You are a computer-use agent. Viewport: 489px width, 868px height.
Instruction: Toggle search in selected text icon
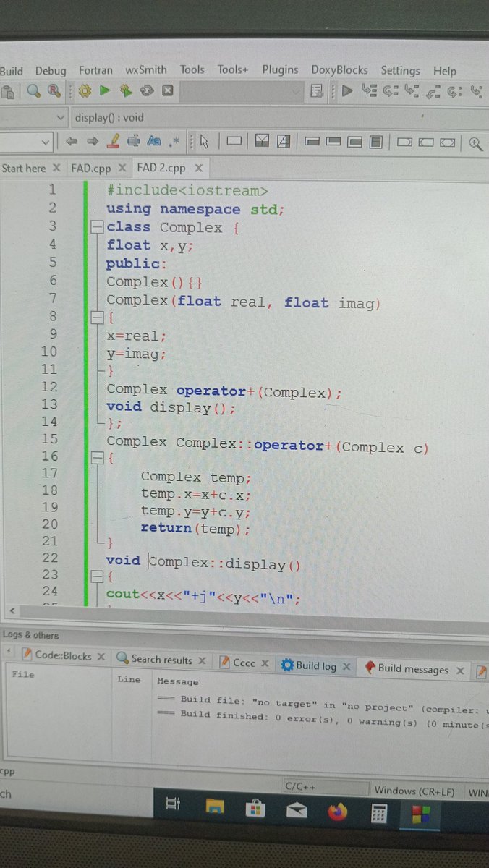pyautogui.click(x=133, y=141)
